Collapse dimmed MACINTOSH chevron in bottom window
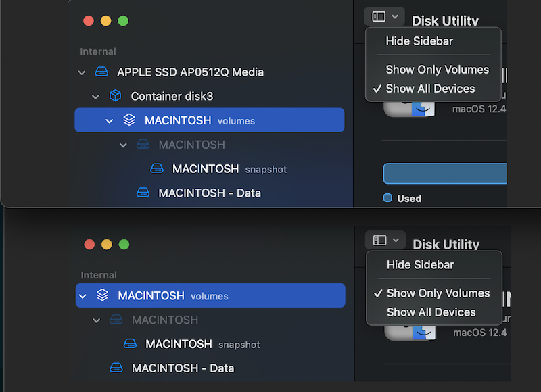Image resolution: width=541 pixels, height=392 pixels. pos(97,320)
